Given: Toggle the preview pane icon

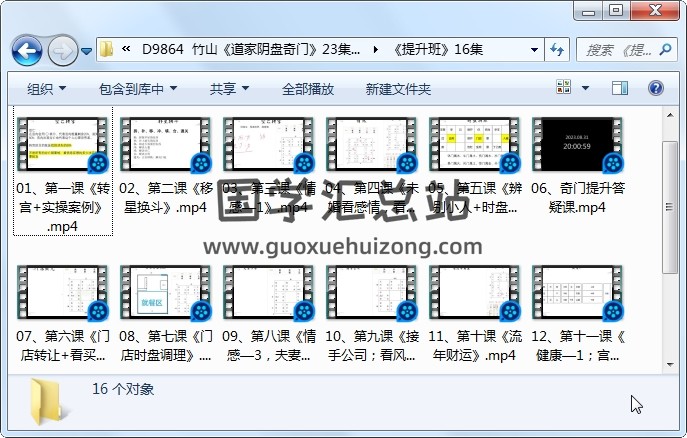Looking at the screenshot, I should pyautogui.click(x=620, y=88).
